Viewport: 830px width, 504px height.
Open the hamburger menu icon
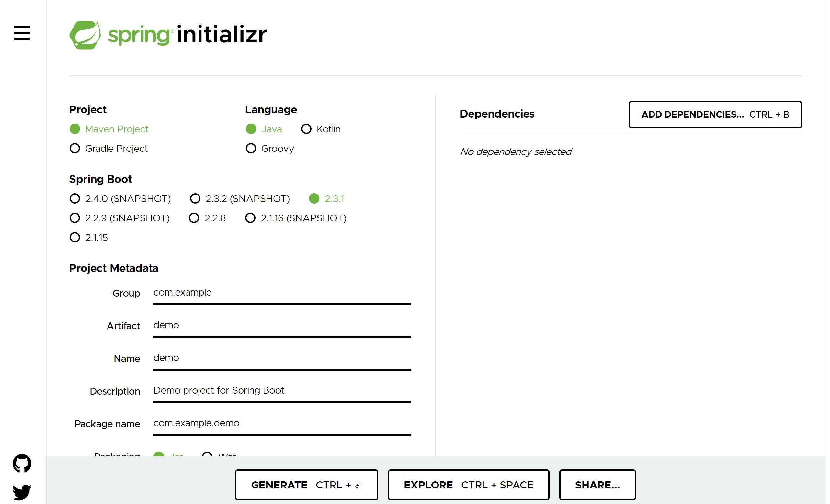pos(22,33)
